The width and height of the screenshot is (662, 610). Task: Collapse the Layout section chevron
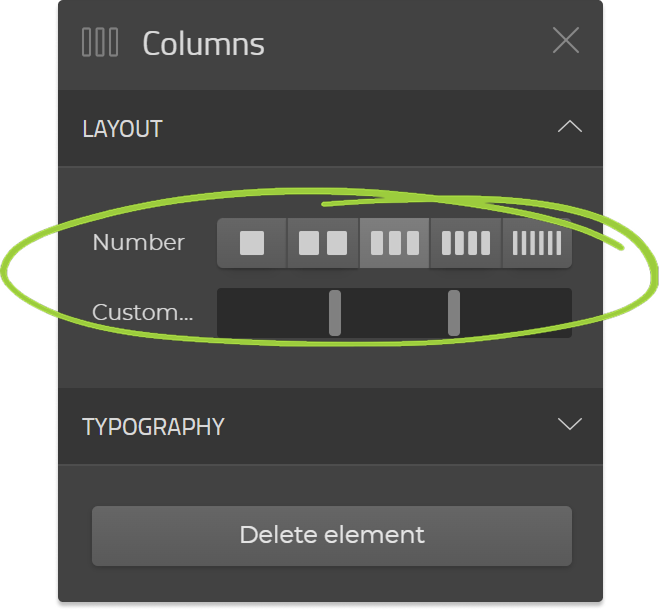point(569,127)
